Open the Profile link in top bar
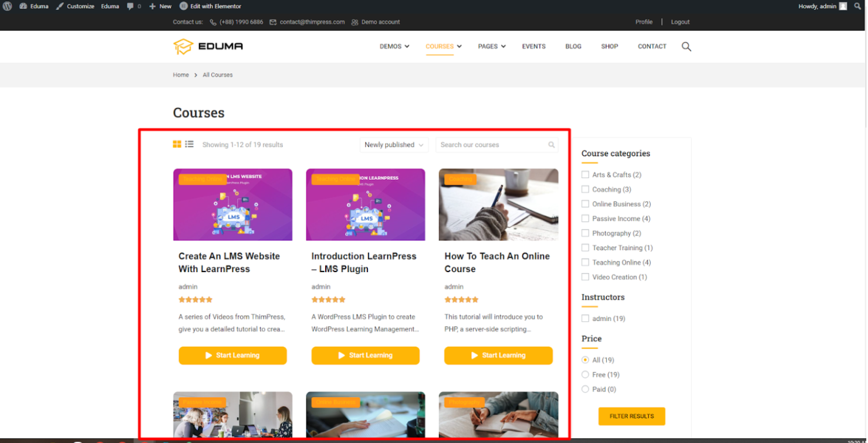This screenshot has width=868, height=443. point(644,22)
